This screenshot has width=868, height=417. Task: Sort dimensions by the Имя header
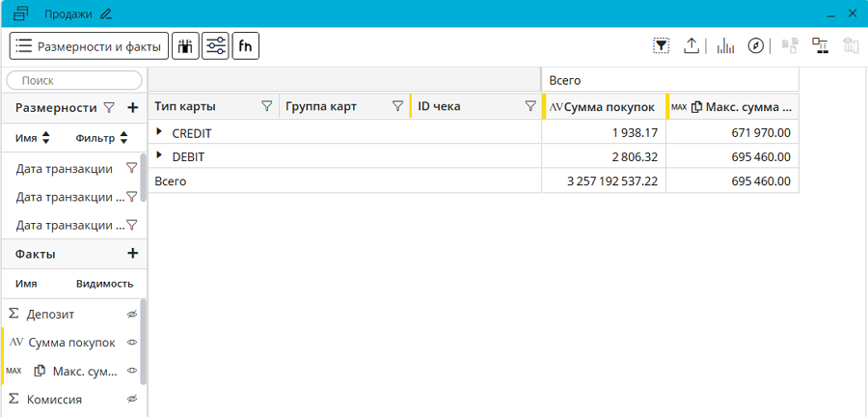pos(33,138)
